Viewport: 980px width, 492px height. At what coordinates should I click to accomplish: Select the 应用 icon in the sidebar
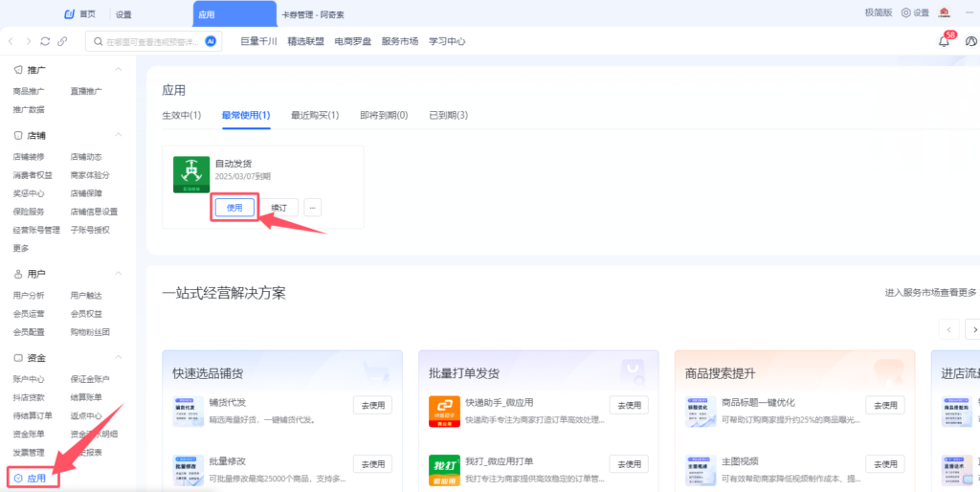point(17,479)
